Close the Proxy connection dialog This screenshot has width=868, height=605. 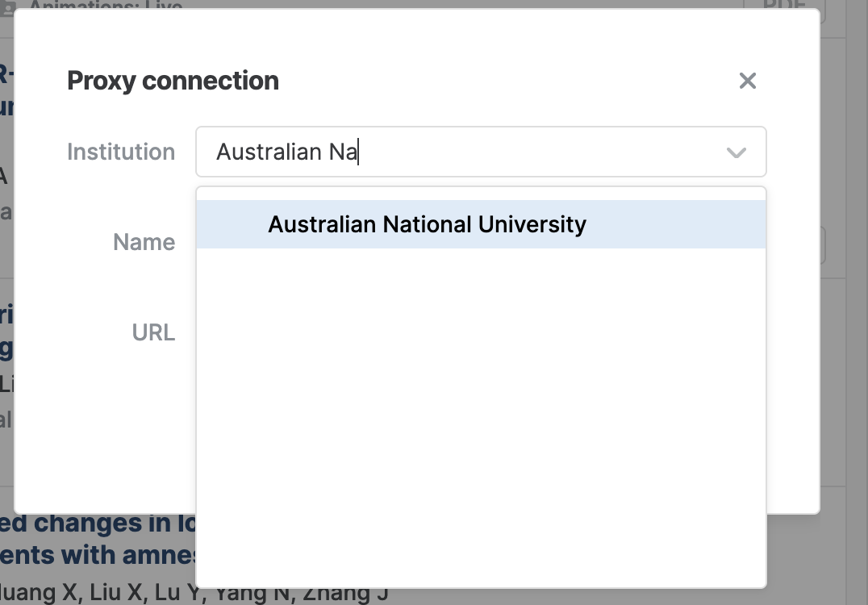tap(747, 81)
